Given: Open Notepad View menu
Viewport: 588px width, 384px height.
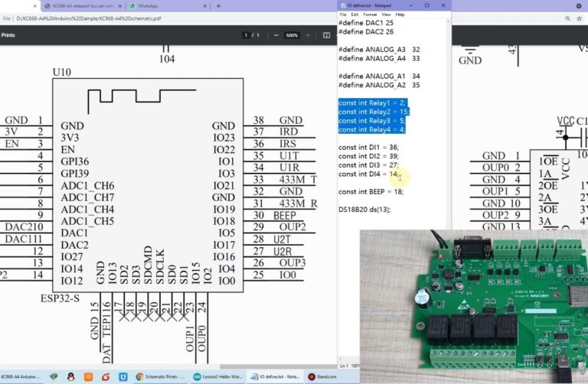Looking at the screenshot, I should click(x=386, y=15).
